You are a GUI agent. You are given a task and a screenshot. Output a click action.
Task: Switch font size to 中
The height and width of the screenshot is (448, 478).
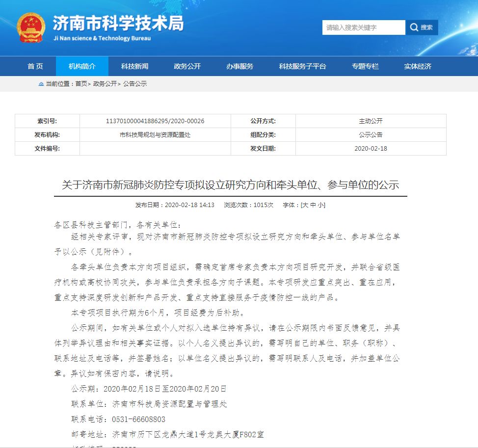coord(313,205)
